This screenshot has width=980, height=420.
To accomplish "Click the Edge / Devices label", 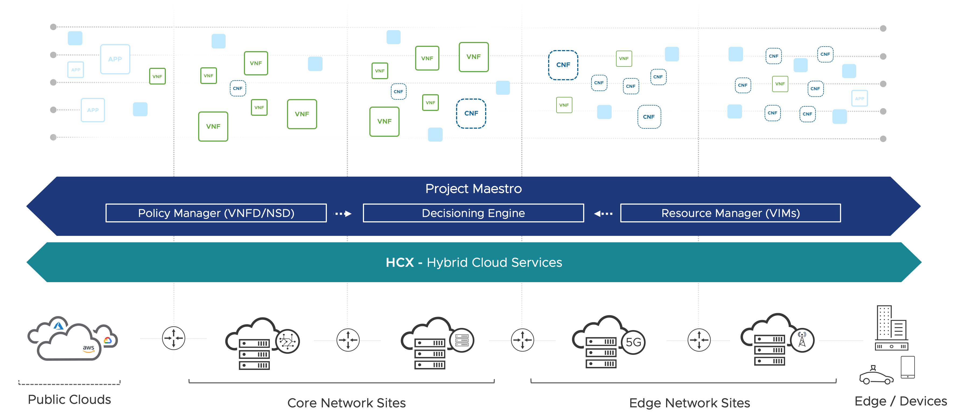I will (901, 401).
